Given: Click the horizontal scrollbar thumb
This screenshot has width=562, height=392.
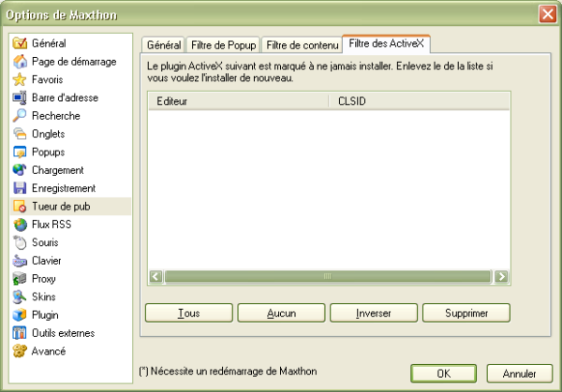Looking at the screenshot, I should coord(328,276).
